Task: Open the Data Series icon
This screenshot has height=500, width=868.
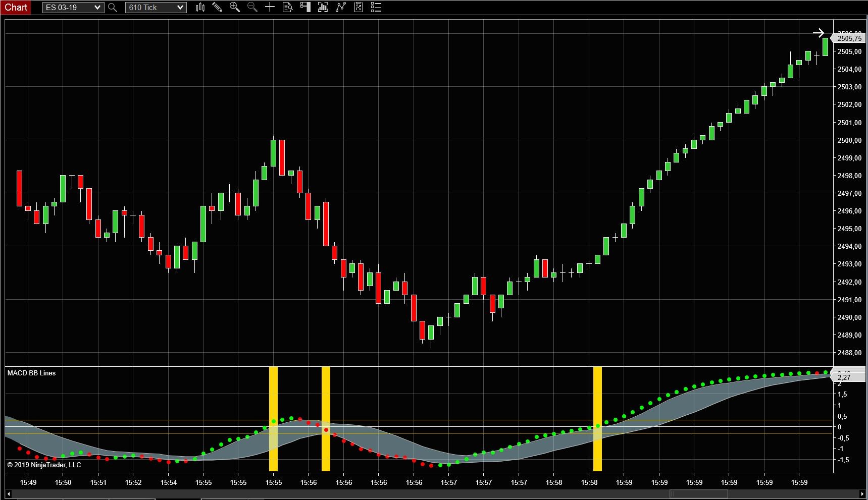Action: pyautogui.click(x=323, y=8)
